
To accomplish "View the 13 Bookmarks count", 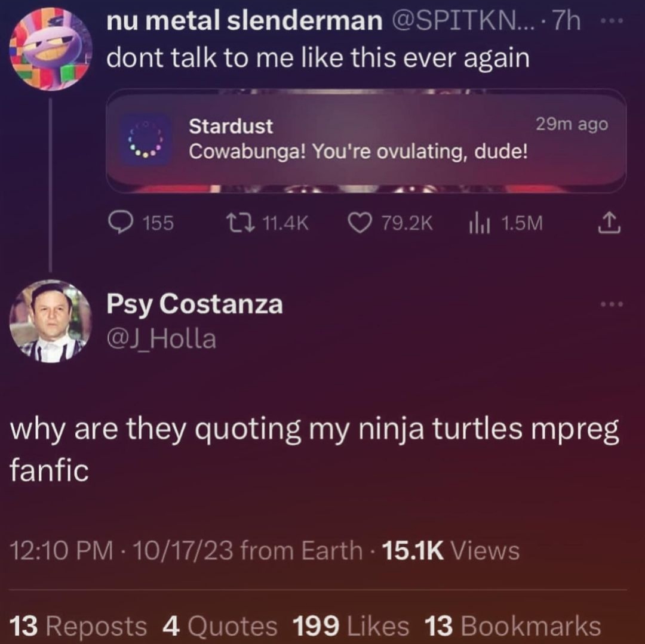I will (512, 626).
